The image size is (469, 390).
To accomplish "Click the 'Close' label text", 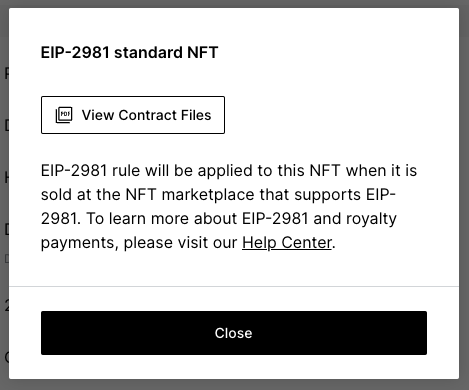I will tap(234, 333).
